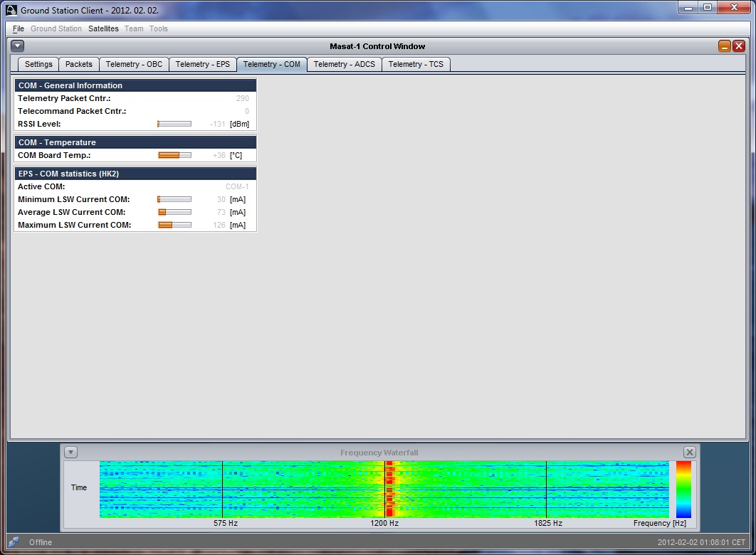Switch to the Packets tab
This screenshot has height=555, width=756.
[78, 64]
